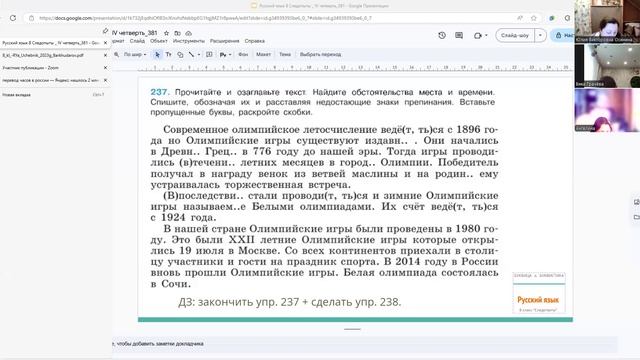This screenshot has width=640, height=360.
Task: Click the browser sidebar icon near the profile
Action: click(567, 18)
